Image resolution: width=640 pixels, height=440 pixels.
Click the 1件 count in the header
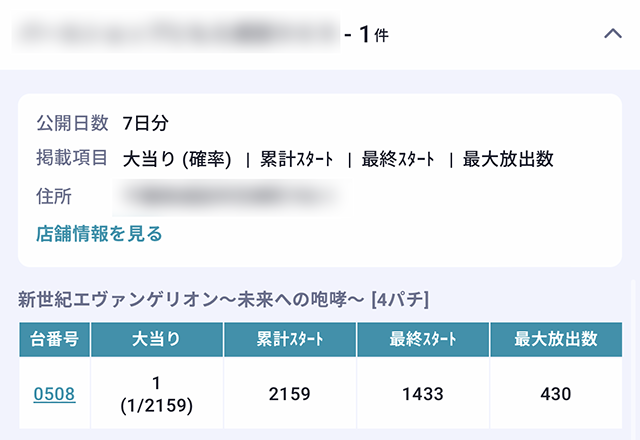point(373,34)
